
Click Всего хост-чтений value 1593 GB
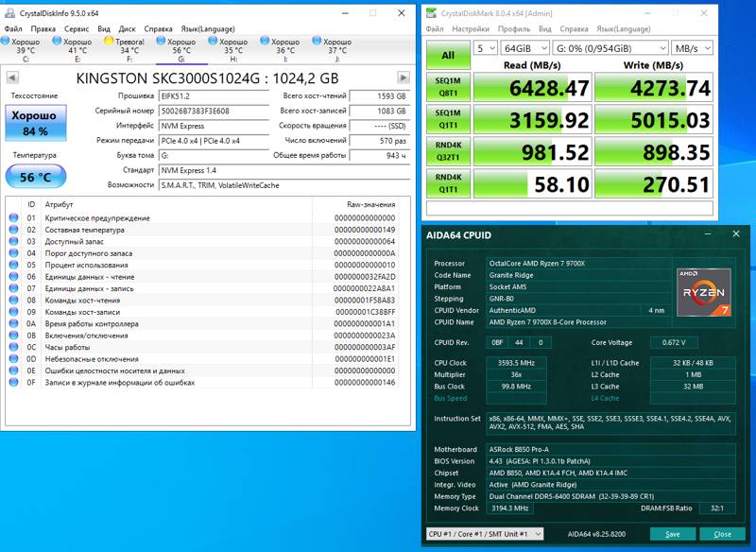click(380, 96)
